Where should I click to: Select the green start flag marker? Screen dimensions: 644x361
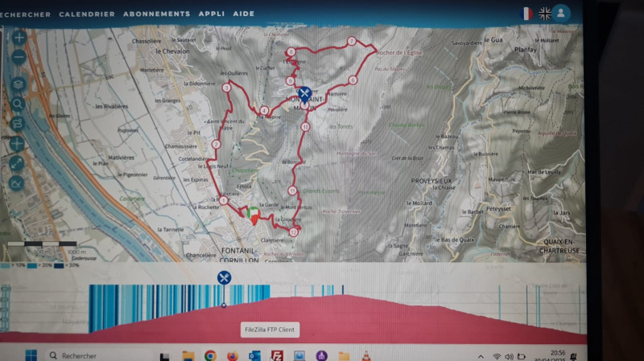[x=253, y=214]
